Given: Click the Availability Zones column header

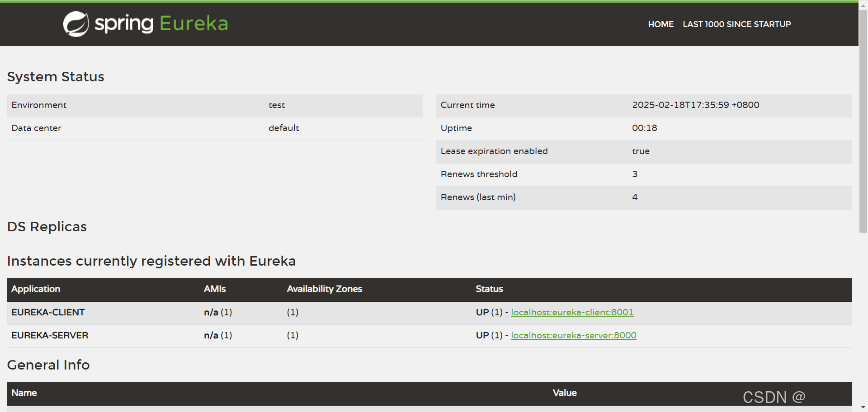Looking at the screenshot, I should pos(325,289).
